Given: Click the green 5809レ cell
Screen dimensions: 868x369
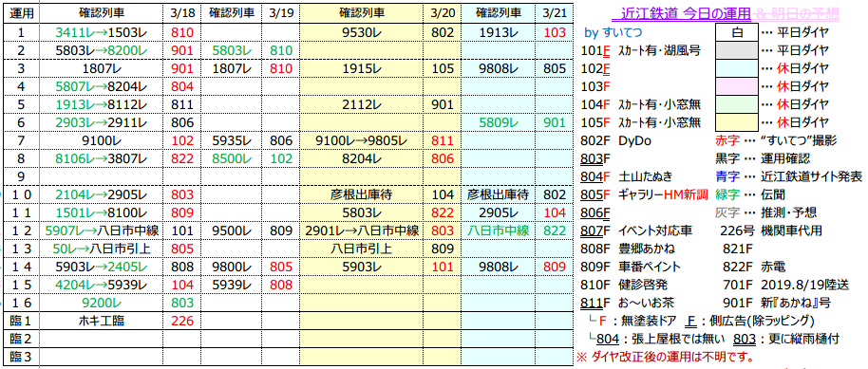Looking at the screenshot, I should [x=499, y=122].
